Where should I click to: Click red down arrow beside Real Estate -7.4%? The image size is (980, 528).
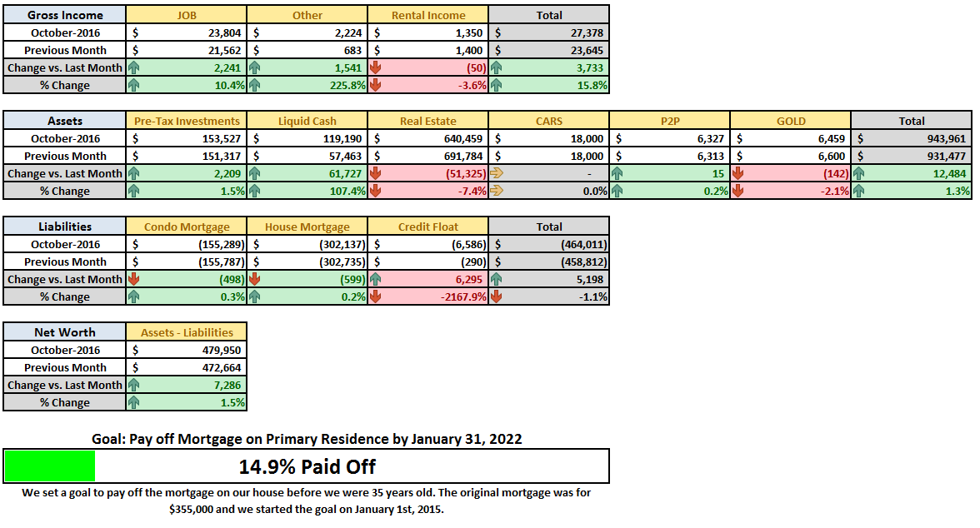pyautogui.click(x=375, y=191)
